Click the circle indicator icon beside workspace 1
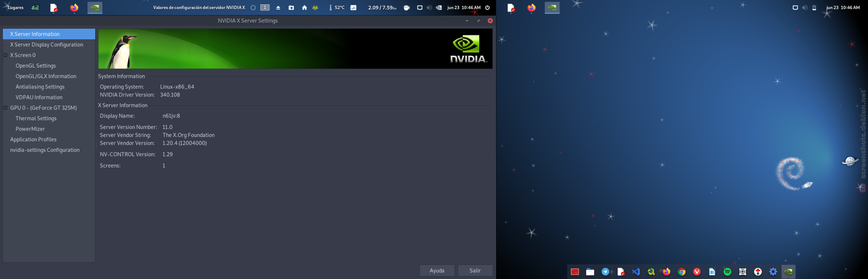Image resolution: width=868 pixels, height=279 pixels. tap(253, 7)
